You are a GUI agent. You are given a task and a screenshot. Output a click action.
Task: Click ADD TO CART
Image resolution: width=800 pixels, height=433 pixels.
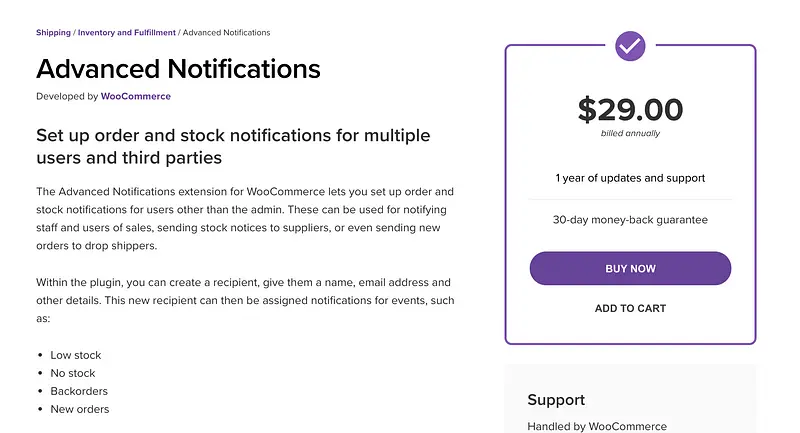click(630, 309)
